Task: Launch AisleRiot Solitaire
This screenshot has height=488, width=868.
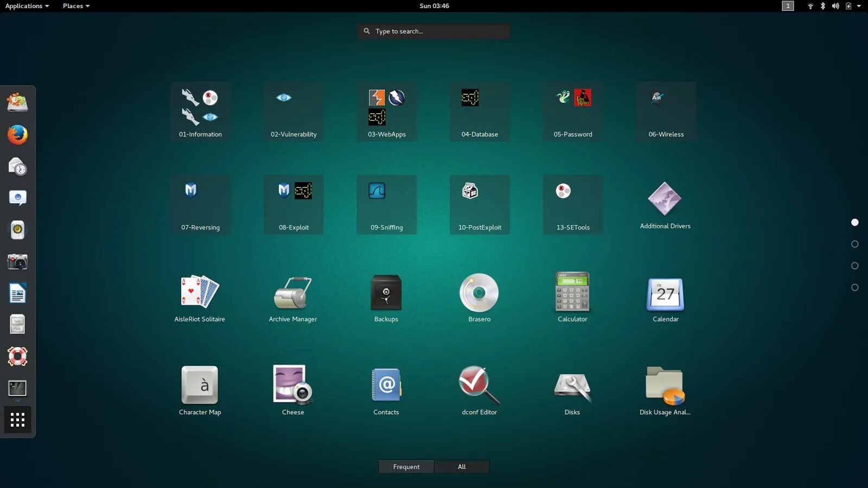Action: tap(200, 298)
